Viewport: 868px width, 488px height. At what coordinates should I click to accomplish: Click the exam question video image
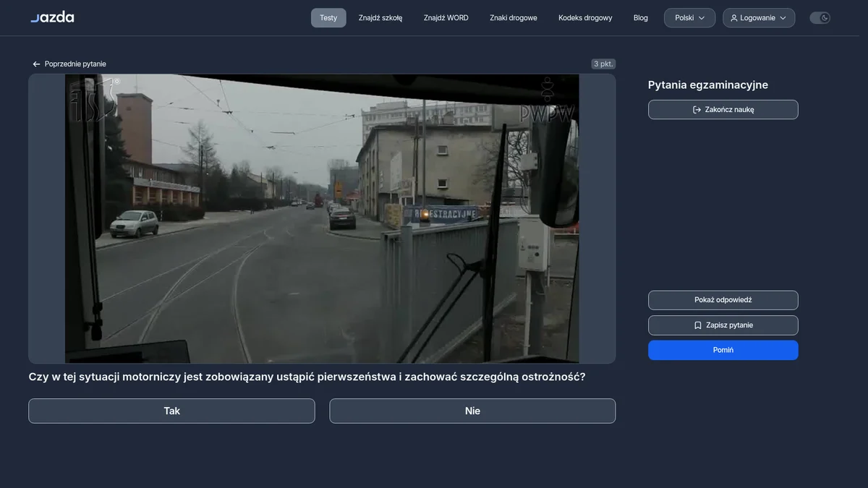tap(322, 218)
